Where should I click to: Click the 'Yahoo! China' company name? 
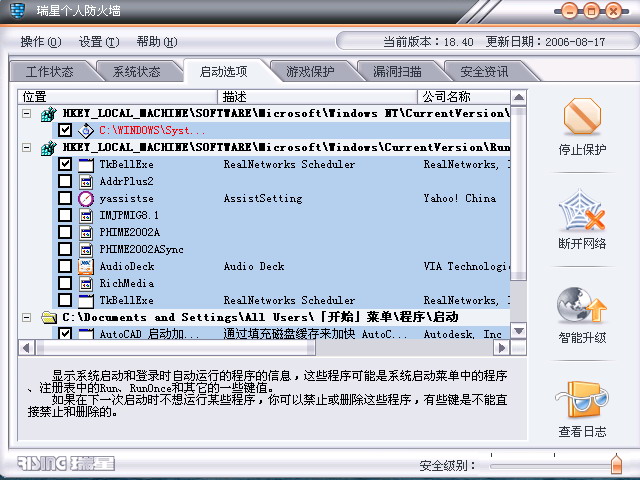460,199
